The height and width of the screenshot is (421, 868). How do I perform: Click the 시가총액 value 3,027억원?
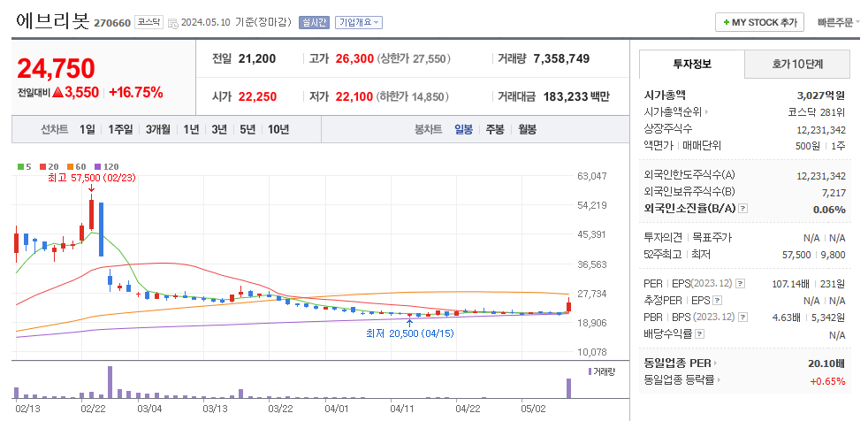pos(820,96)
